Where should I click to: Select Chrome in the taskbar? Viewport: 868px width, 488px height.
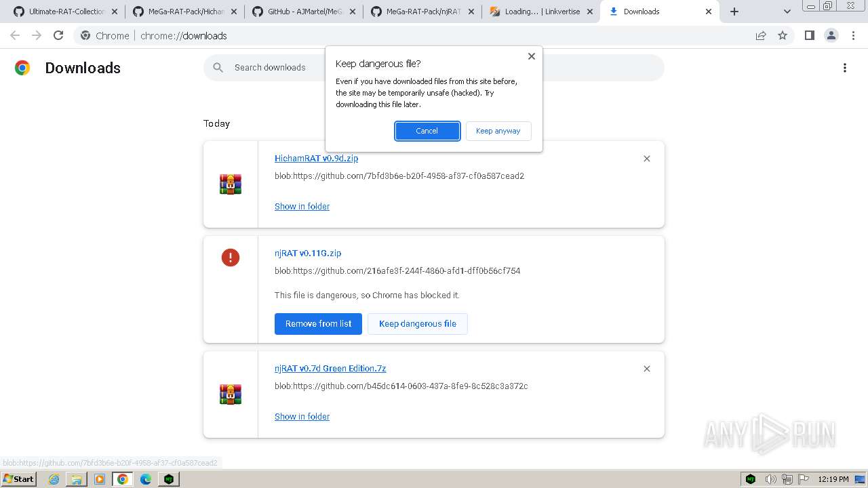pos(123,479)
